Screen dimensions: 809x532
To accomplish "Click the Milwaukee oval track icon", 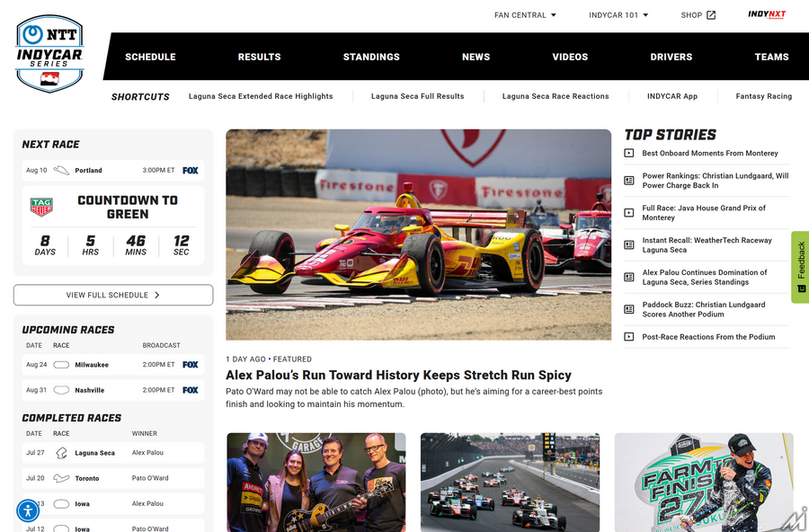I will tap(61, 365).
